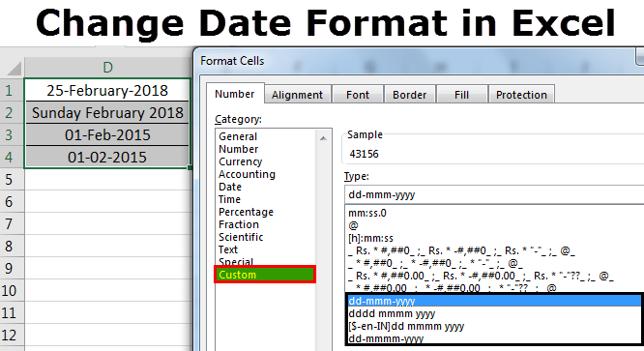644x351 pixels.
Task: Select the mm:ss.0 format type
Action: pyautogui.click(x=367, y=213)
